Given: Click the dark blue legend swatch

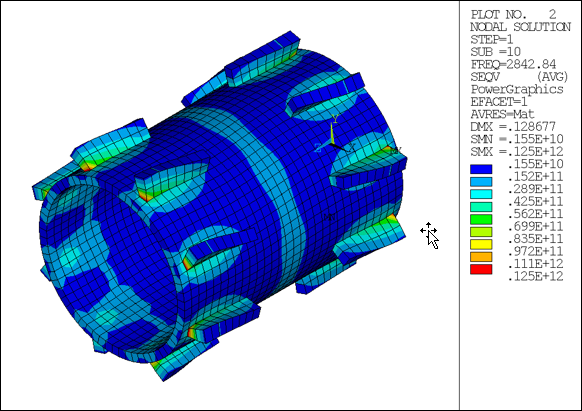Looking at the screenshot, I should [x=481, y=169].
